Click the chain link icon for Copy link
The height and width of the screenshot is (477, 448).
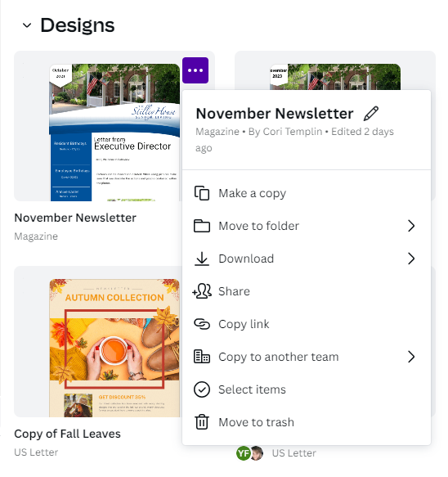coord(202,324)
